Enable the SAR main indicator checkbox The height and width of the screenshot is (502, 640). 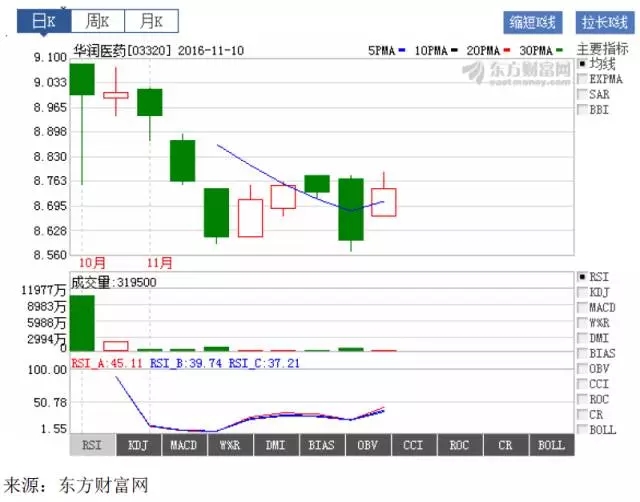582,94
